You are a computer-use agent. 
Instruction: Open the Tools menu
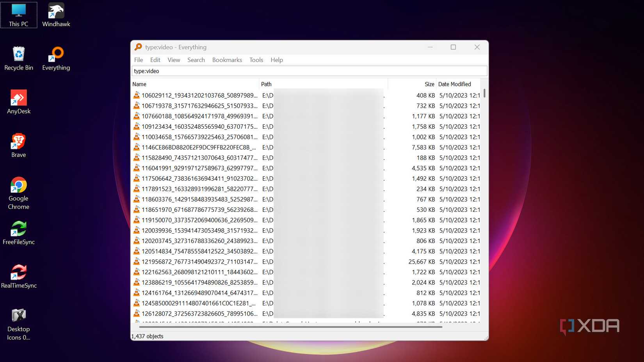(256, 60)
